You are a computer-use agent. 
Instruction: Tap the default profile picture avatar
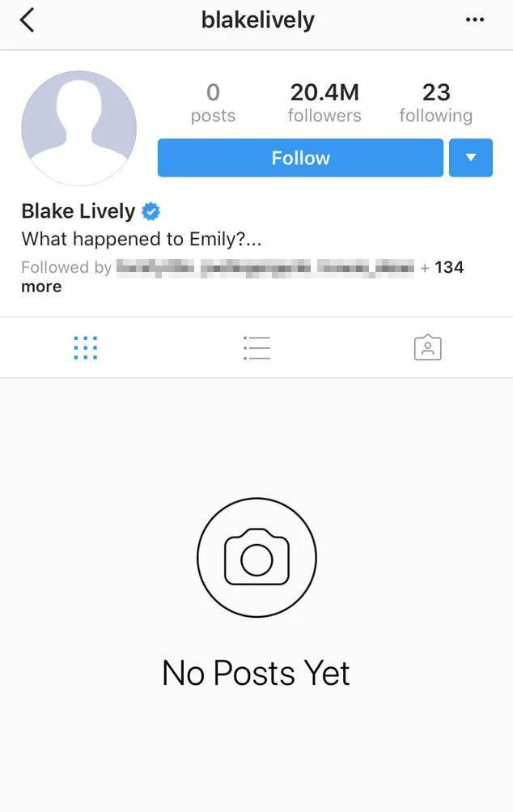79,128
